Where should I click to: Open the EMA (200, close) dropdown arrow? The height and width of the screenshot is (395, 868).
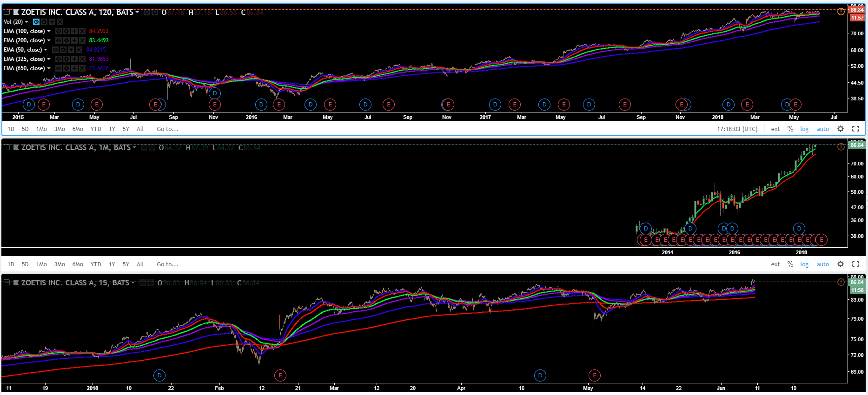(49, 40)
